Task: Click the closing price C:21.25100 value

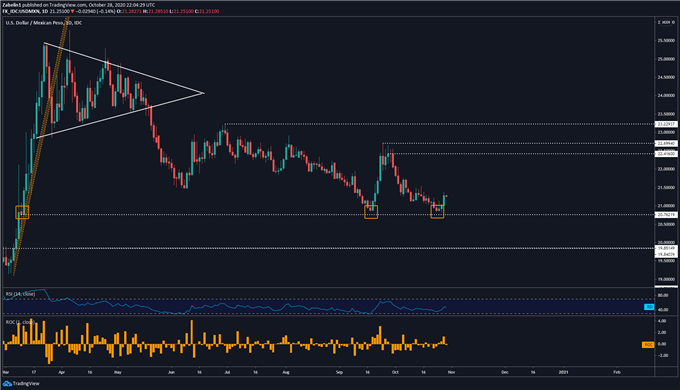Action: (207, 11)
